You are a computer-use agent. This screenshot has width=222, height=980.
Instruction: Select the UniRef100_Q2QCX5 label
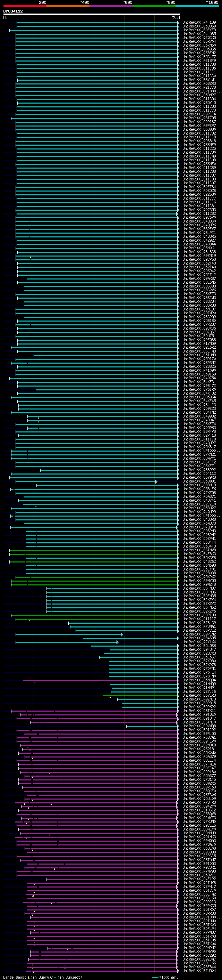coord(199,38)
